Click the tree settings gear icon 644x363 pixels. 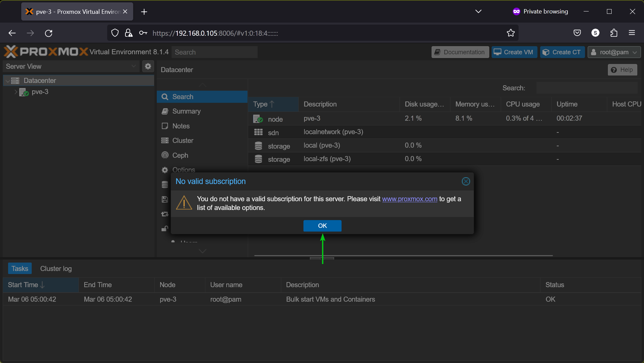148,66
